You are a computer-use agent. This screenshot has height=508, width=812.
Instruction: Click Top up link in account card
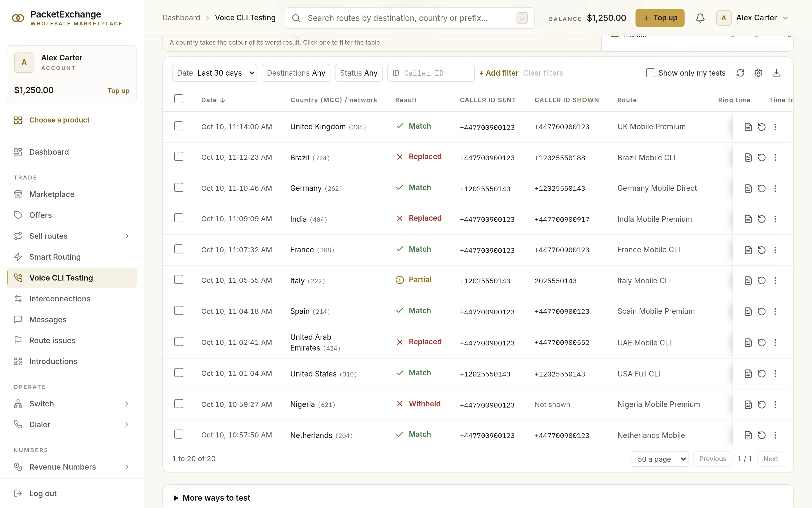pyautogui.click(x=118, y=91)
